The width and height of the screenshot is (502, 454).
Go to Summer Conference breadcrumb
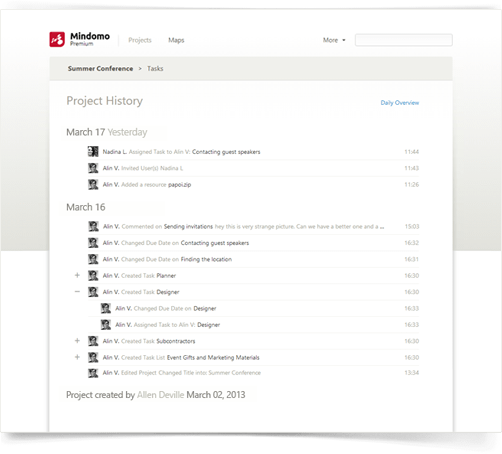100,68
